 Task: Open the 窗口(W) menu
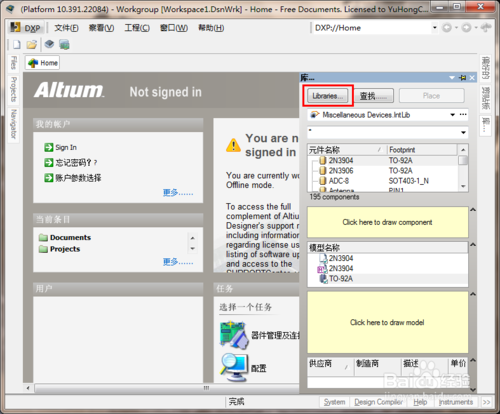coord(174,28)
